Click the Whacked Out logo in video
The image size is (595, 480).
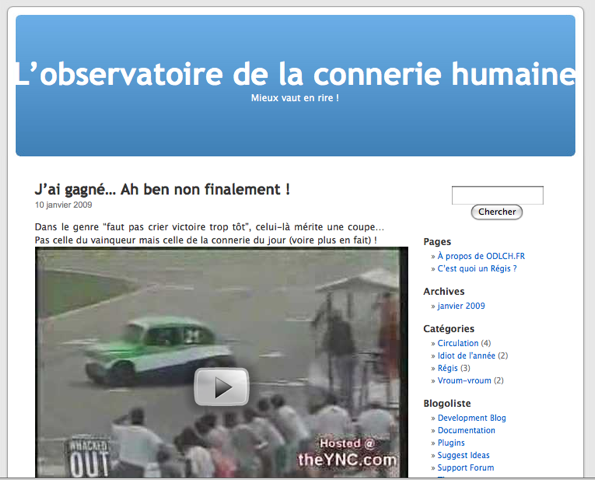(x=88, y=457)
